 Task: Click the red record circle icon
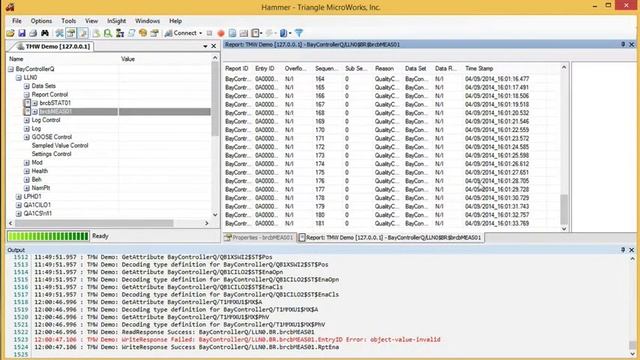[221, 33]
